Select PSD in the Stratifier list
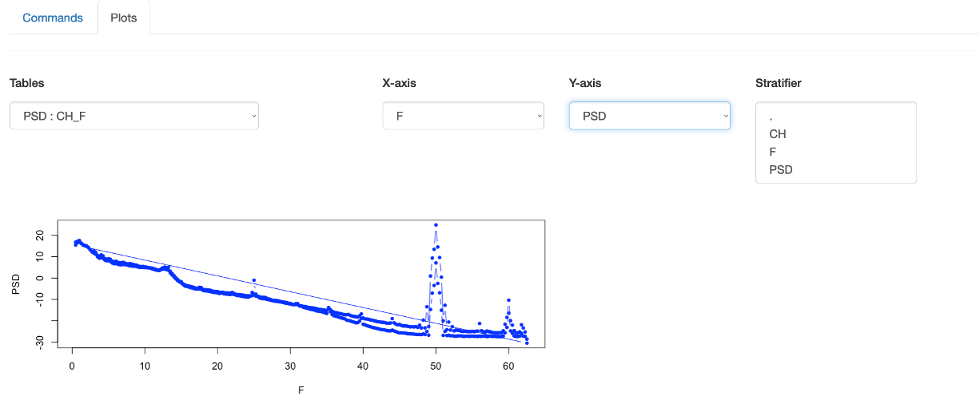The image size is (980, 412). point(780,169)
